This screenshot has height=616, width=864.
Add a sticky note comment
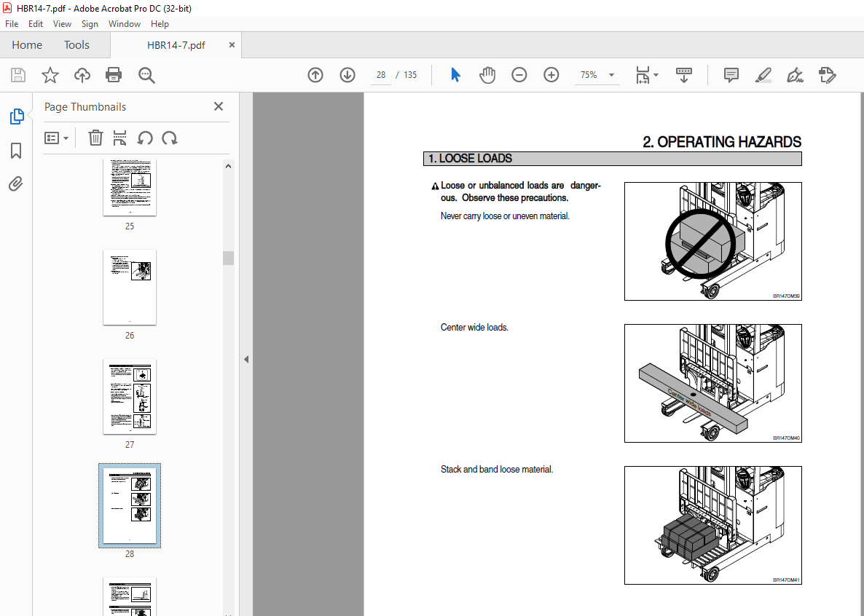pyautogui.click(x=731, y=75)
